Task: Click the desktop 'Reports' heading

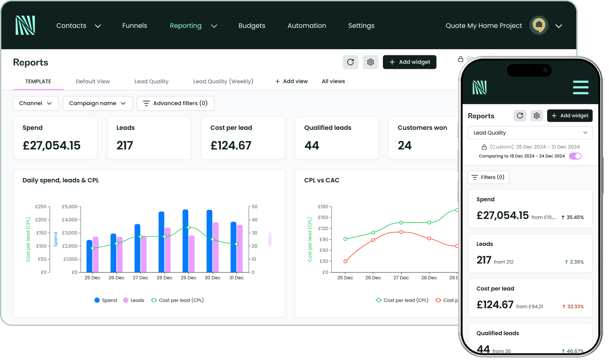Action: pos(30,62)
